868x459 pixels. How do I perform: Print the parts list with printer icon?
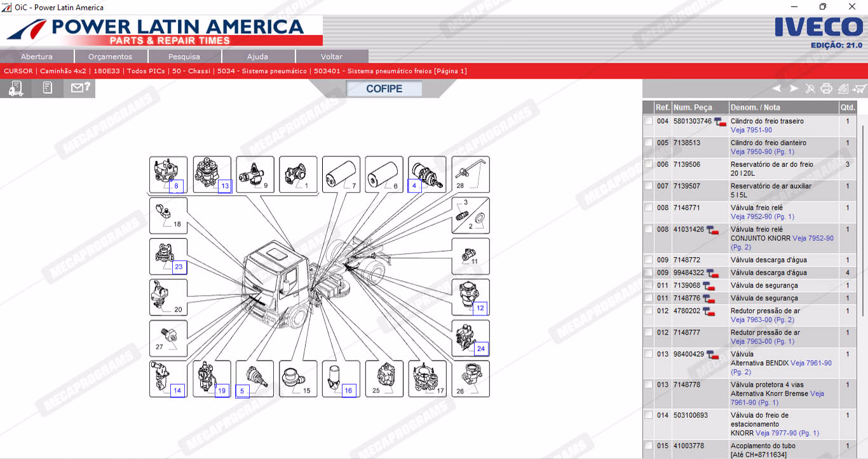(826, 89)
